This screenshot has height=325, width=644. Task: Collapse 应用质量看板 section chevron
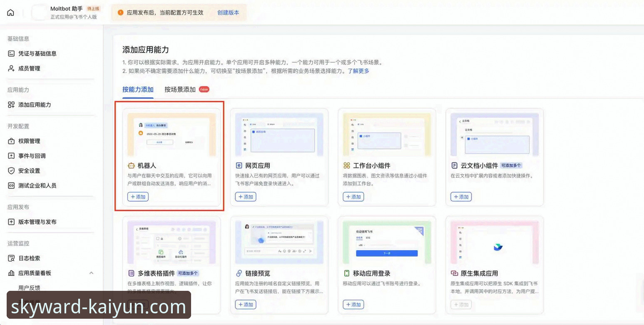point(91,273)
